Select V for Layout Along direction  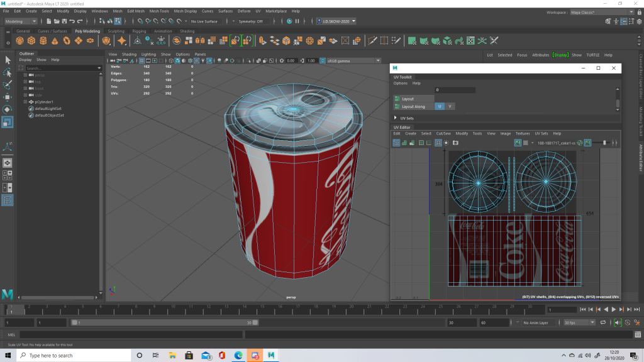coord(450,106)
